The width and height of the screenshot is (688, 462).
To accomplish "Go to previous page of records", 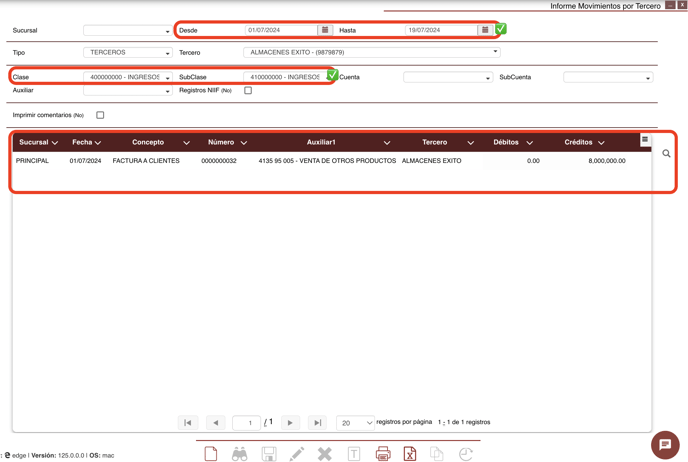I will click(215, 423).
